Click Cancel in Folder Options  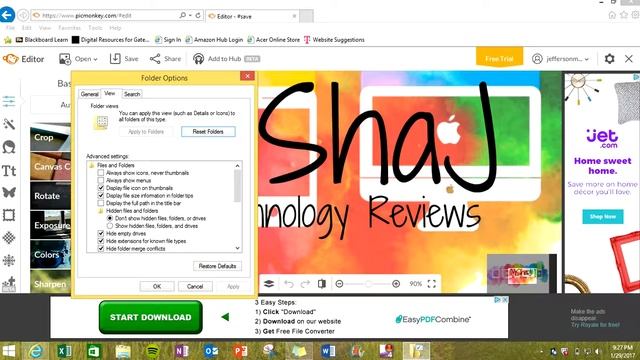195,287
